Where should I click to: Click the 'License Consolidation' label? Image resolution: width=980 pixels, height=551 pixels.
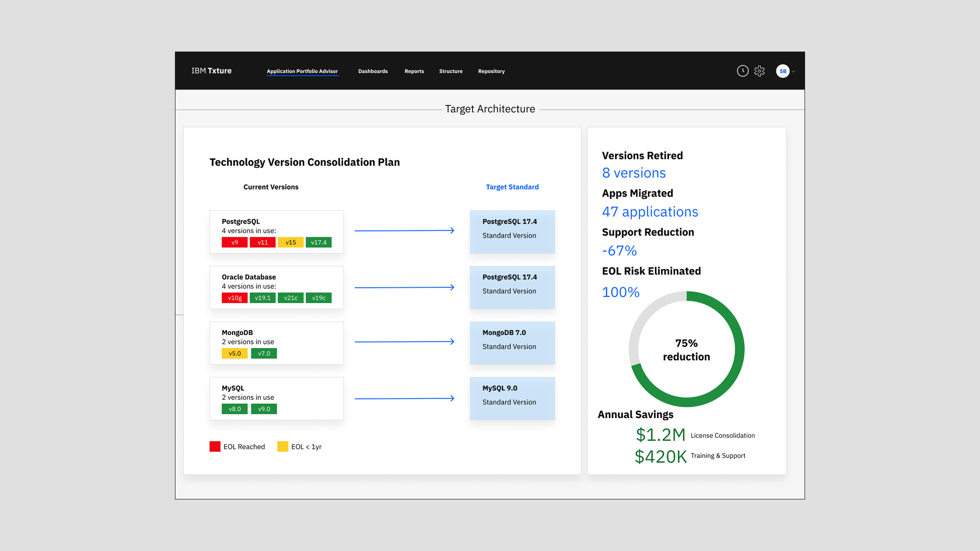click(x=723, y=435)
